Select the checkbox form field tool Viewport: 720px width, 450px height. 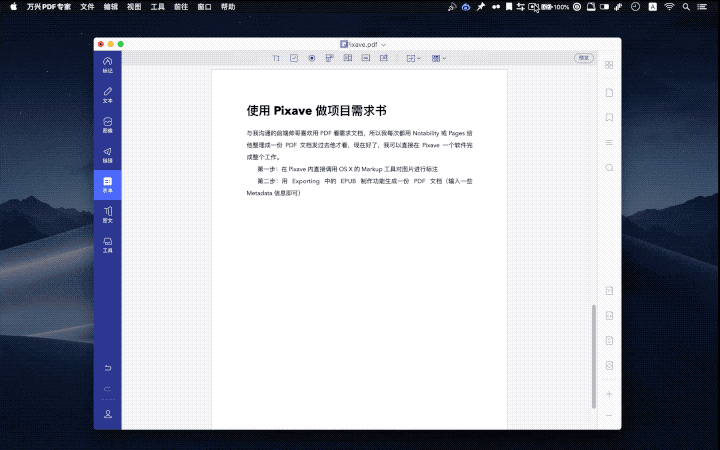pos(294,59)
